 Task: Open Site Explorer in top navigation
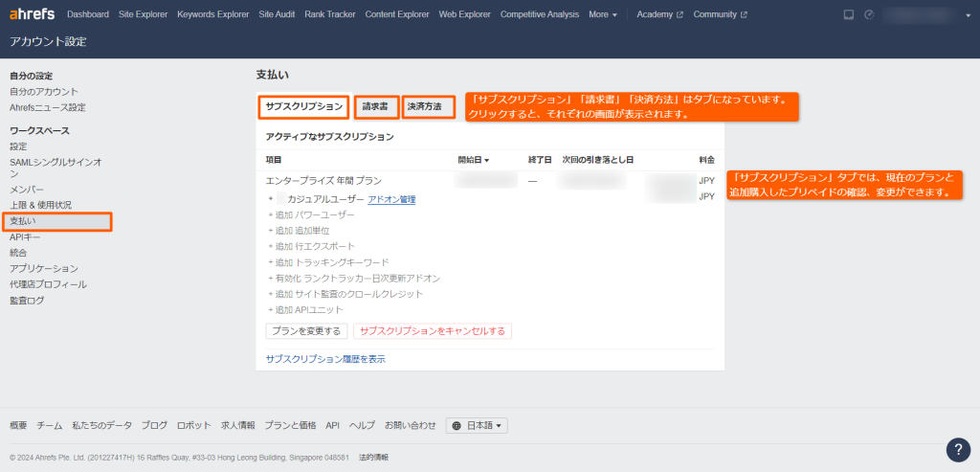(143, 14)
